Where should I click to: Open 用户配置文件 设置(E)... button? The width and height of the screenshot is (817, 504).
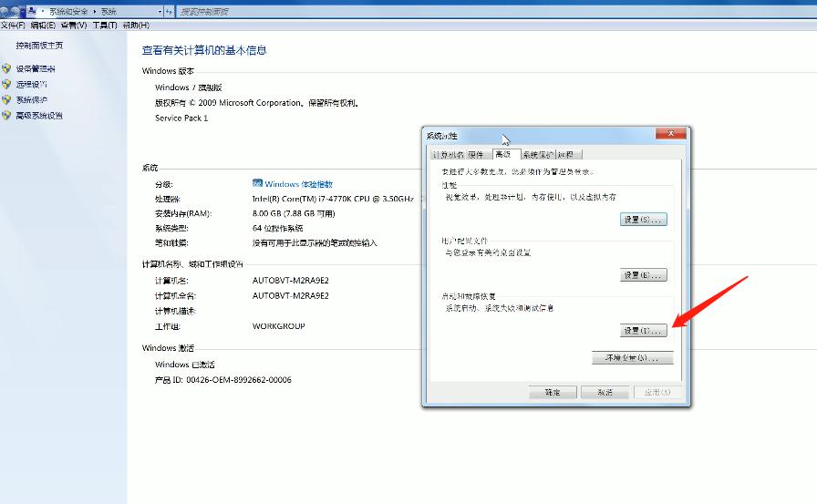coord(644,275)
